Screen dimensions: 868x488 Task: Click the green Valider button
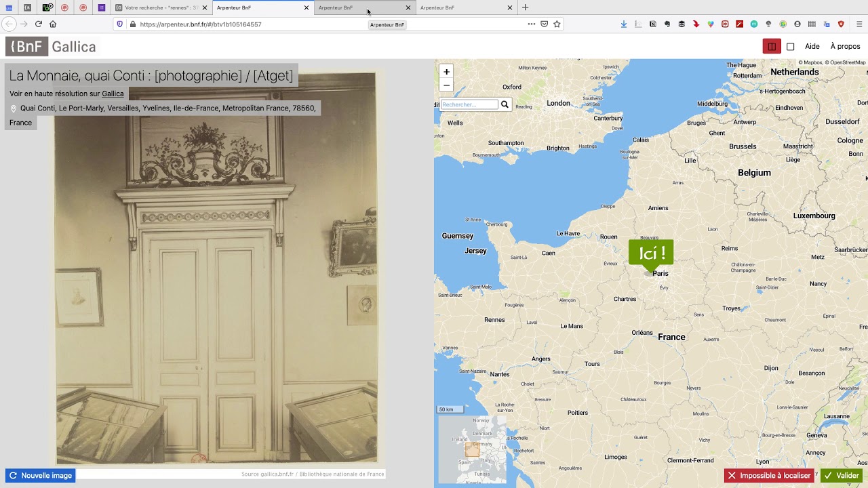pos(842,476)
